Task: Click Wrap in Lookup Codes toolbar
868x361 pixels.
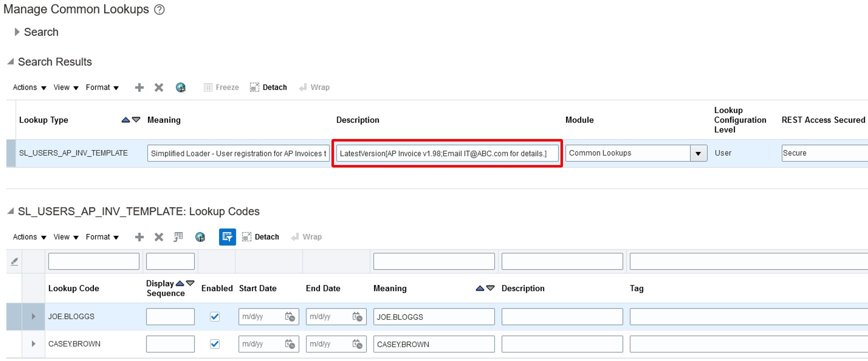Action: coord(306,237)
